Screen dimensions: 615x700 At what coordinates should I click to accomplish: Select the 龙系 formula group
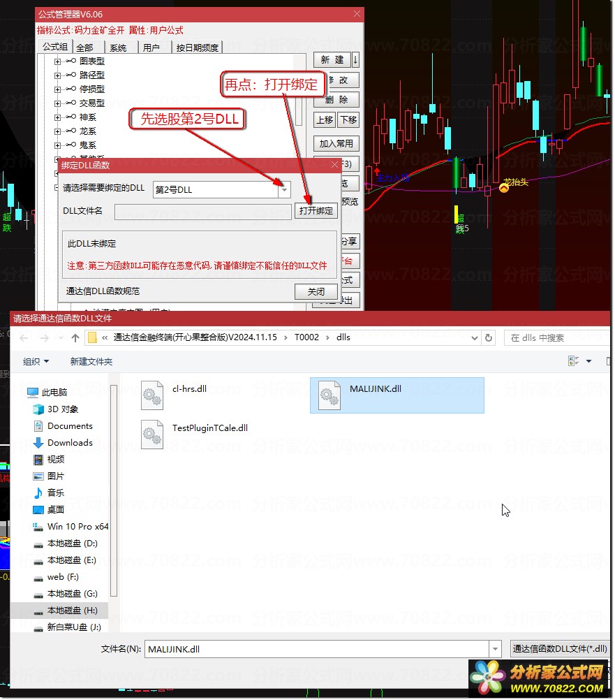pyautogui.click(x=88, y=131)
